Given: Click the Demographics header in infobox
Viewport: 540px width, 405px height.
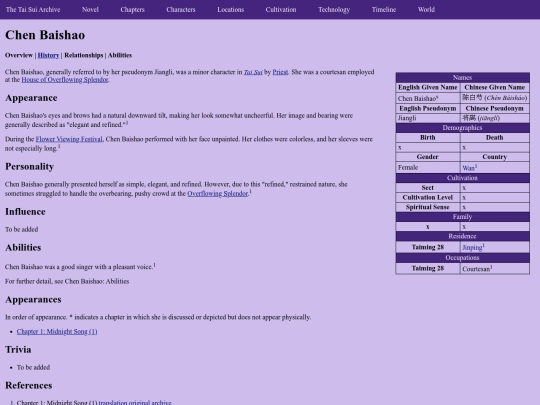Looking at the screenshot, I should [x=463, y=128].
